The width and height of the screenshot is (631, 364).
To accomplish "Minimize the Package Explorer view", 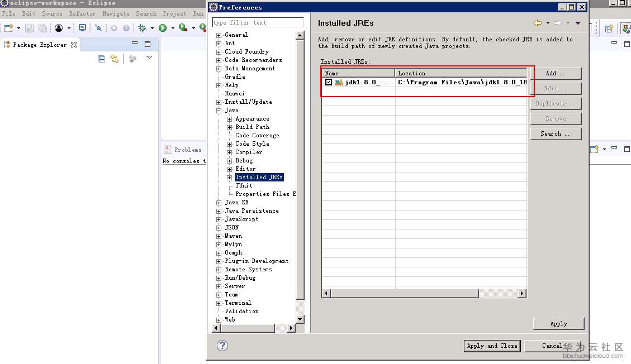I will pos(135,42).
